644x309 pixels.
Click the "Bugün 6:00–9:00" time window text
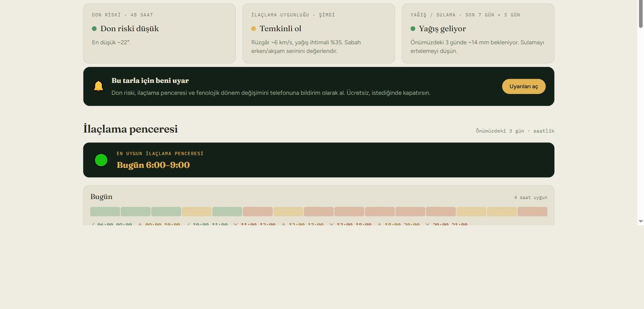[x=153, y=165]
